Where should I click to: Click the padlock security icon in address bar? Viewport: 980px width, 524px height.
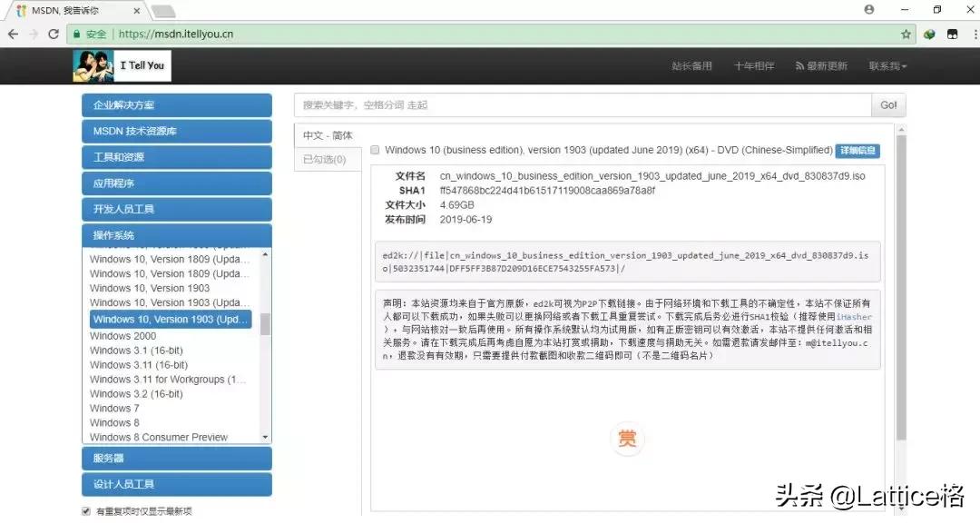[x=76, y=34]
